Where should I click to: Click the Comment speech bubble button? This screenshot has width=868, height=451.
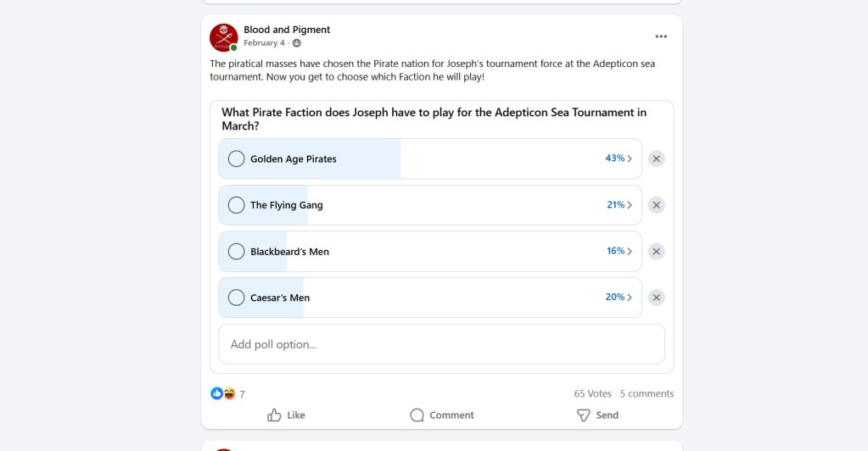point(441,415)
